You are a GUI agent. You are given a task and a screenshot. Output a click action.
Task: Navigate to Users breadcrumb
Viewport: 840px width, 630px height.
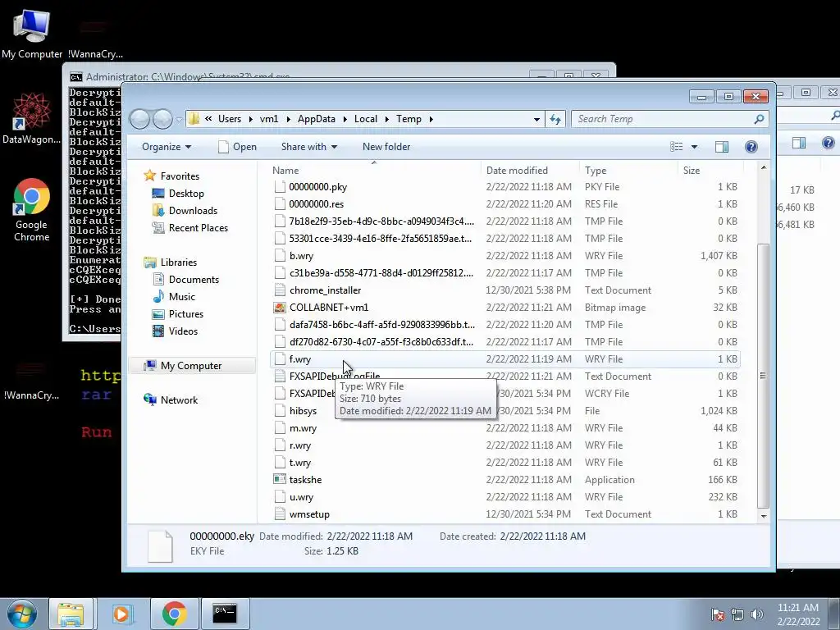(230, 119)
